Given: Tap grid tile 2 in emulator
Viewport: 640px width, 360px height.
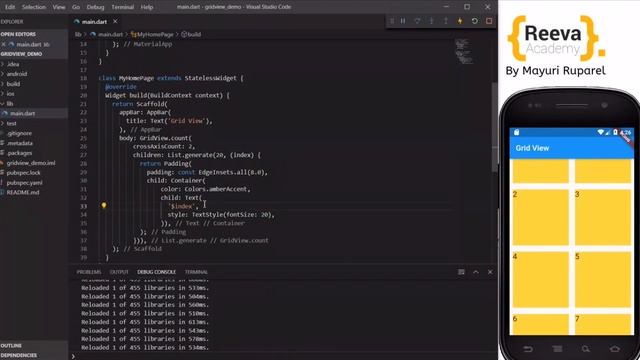Looking at the screenshot, I should click(540, 218).
